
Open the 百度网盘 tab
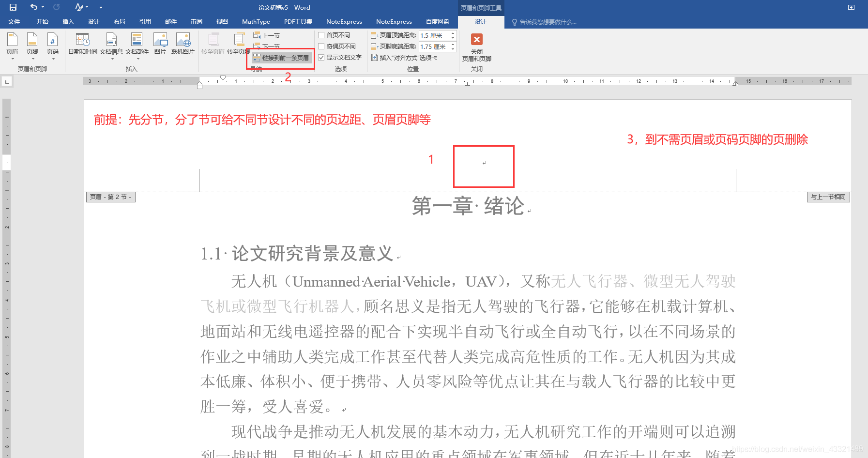pos(437,22)
